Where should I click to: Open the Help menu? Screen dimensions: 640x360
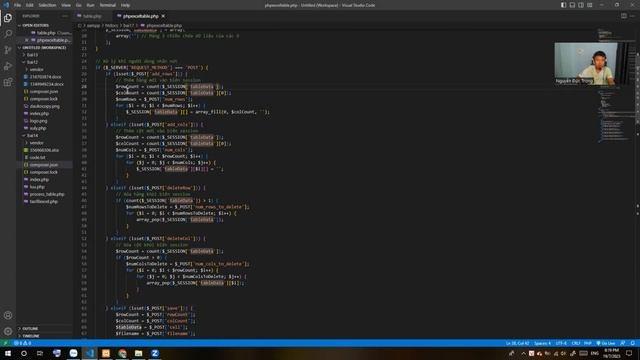point(125,5)
